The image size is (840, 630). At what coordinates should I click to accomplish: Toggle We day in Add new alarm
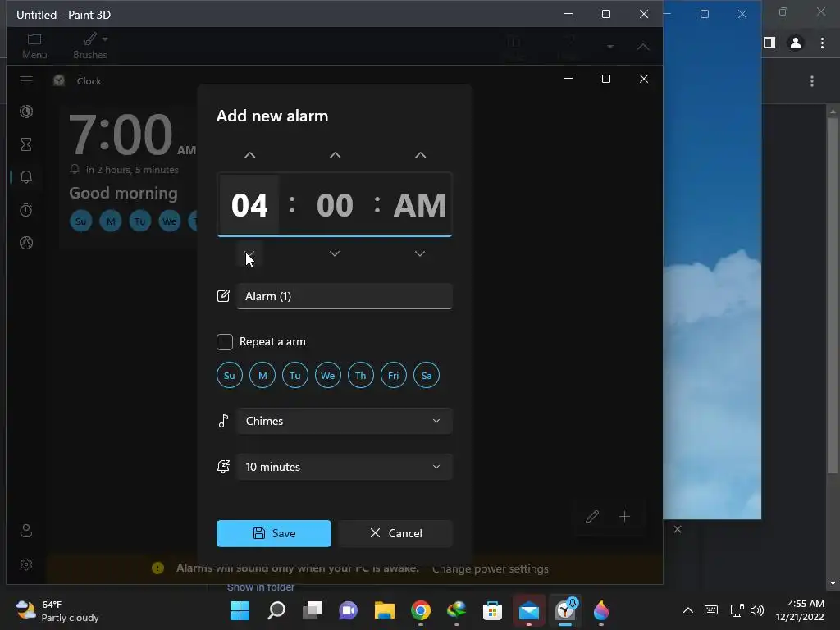click(328, 376)
